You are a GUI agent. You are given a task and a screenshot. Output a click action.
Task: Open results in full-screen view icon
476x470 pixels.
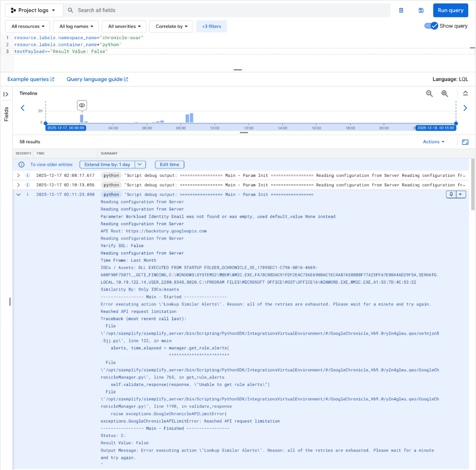pyautogui.click(x=465, y=142)
